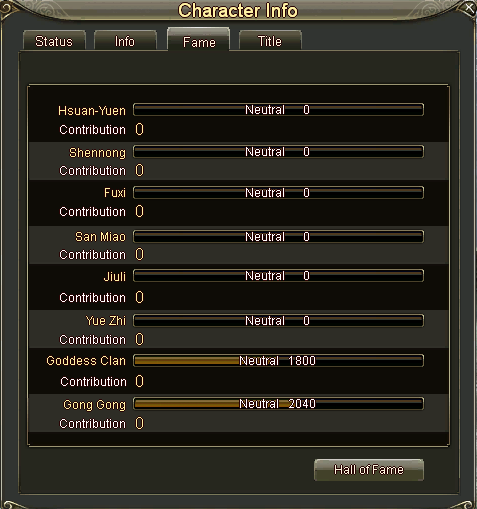Open the Title tab
This screenshot has height=509, width=477.
click(x=270, y=41)
